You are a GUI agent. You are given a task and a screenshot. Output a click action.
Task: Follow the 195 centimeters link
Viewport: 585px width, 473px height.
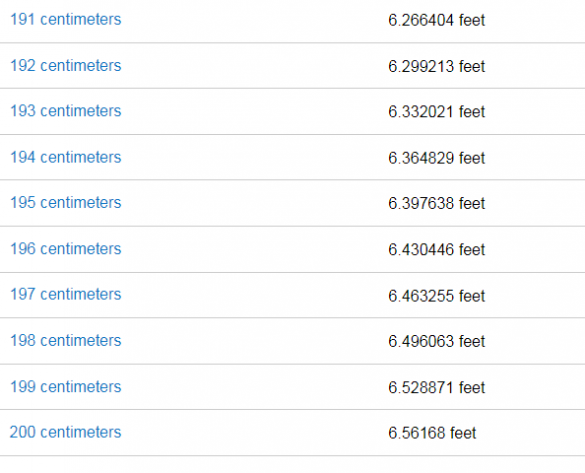pyautogui.click(x=65, y=203)
